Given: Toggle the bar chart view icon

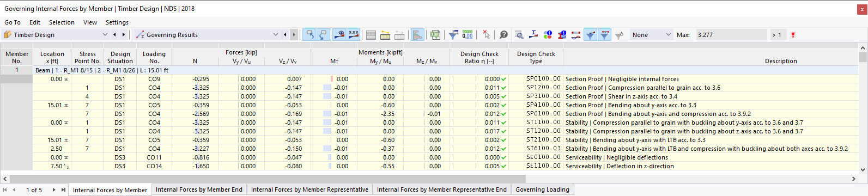Looking at the screenshot, I should pos(418,35).
